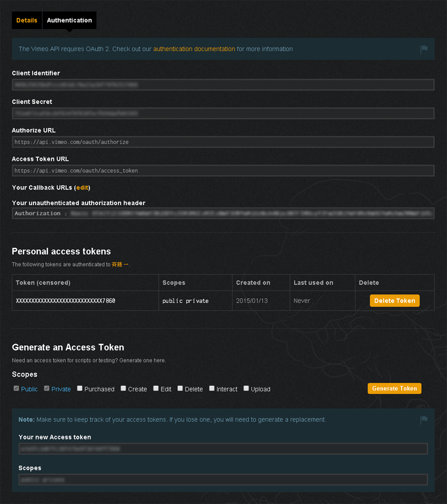Enable the Interact scope checkbox
The width and height of the screenshot is (447, 504).
tap(212, 388)
